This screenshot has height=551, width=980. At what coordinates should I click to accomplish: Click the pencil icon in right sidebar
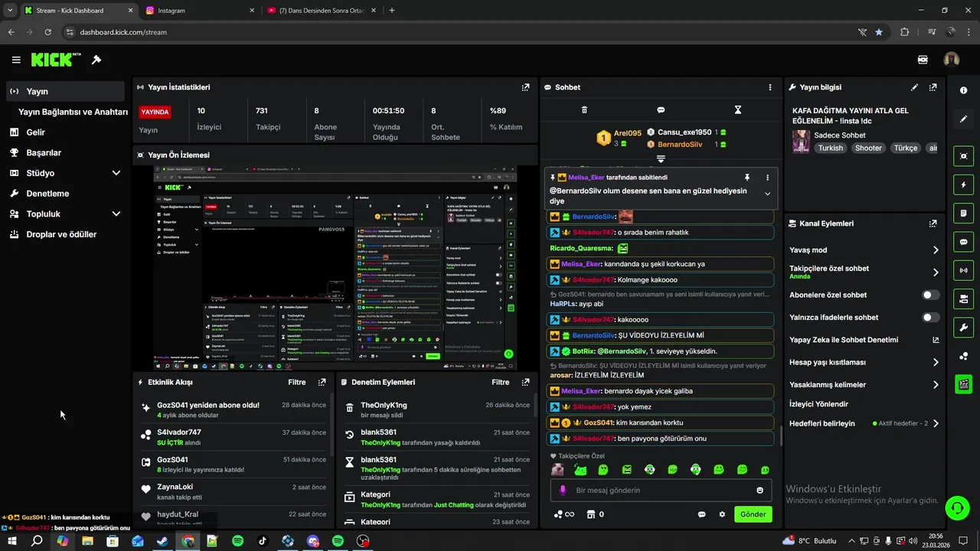pyautogui.click(x=964, y=119)
